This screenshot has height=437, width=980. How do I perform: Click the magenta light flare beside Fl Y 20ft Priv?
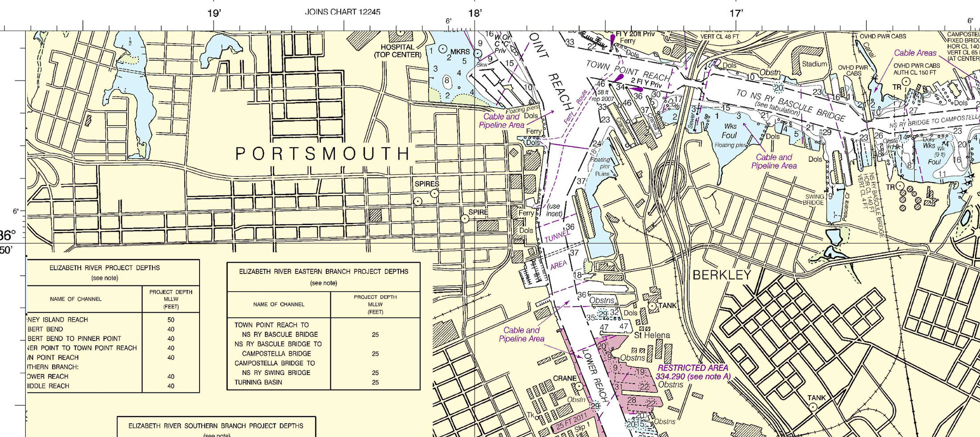coord(613,40)
